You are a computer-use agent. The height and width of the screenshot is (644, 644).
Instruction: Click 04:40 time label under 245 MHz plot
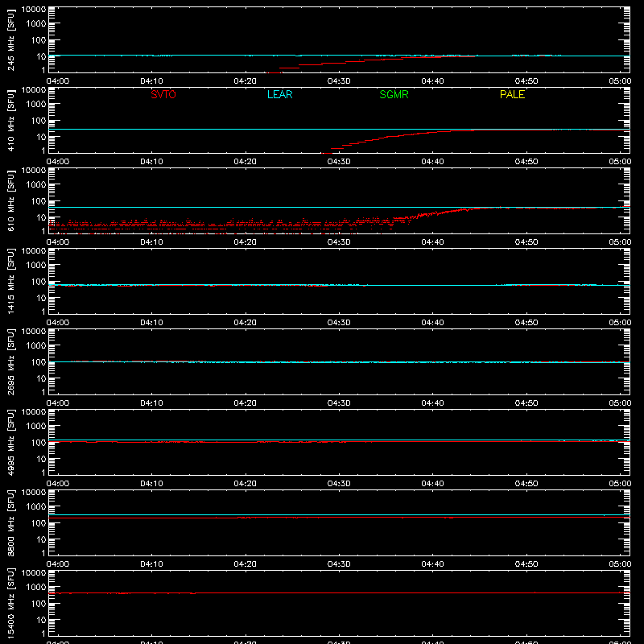tap(432, 81)
